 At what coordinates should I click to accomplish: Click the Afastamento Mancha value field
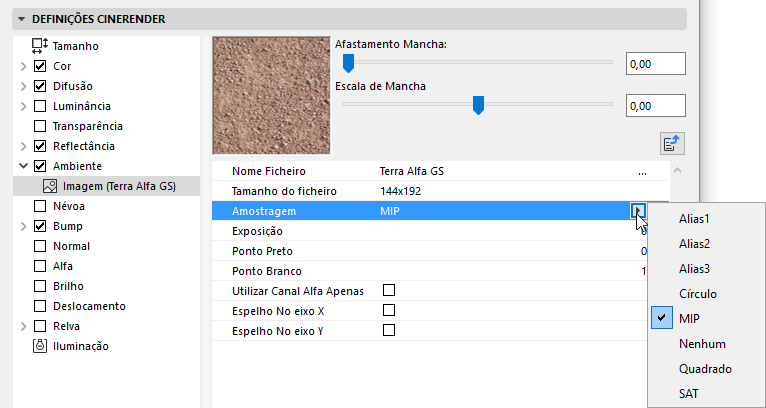pos(654,64)
